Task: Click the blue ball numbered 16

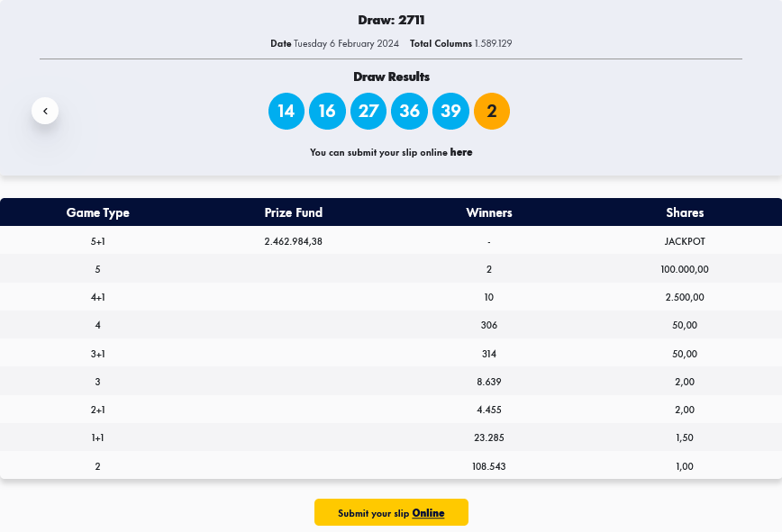Action: point(327,112)
